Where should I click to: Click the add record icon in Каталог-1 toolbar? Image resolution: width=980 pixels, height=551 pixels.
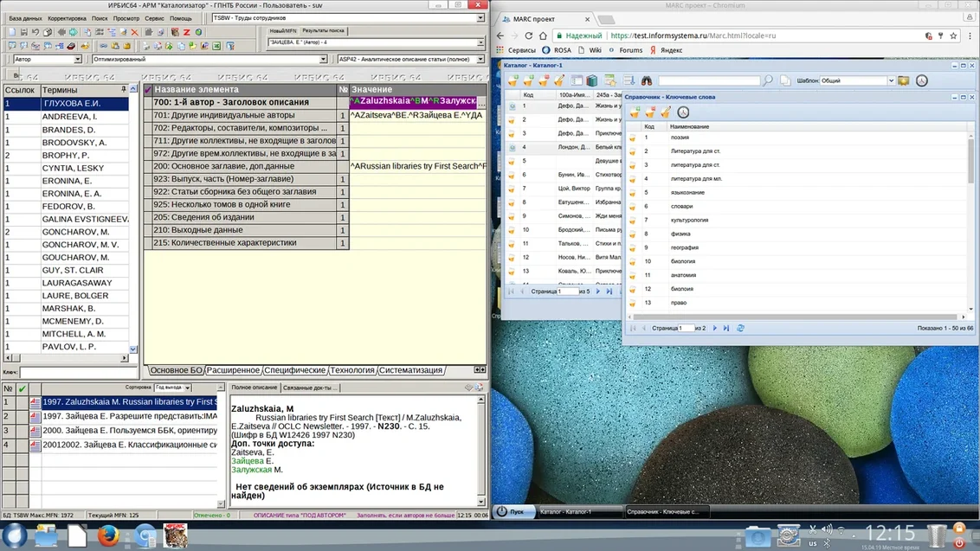[x=513, y=80]
